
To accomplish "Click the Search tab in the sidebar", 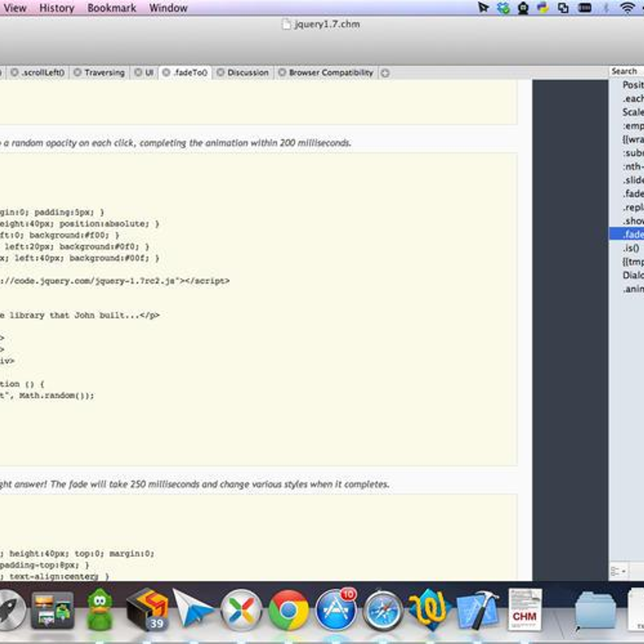I will [x=624, y=71].
